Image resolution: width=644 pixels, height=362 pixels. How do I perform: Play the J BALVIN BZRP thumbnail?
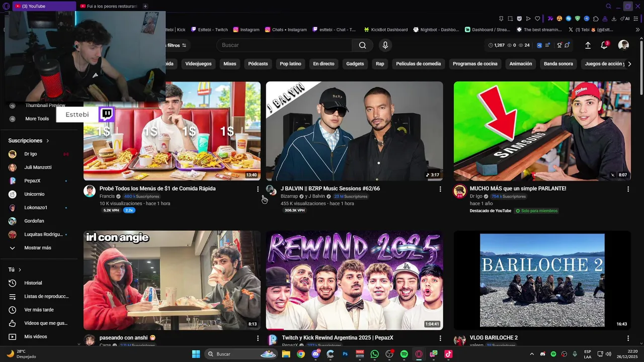point(355,131)
